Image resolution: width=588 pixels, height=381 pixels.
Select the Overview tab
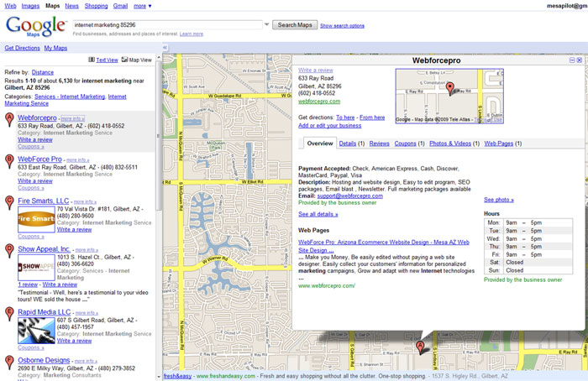point(320,144)
